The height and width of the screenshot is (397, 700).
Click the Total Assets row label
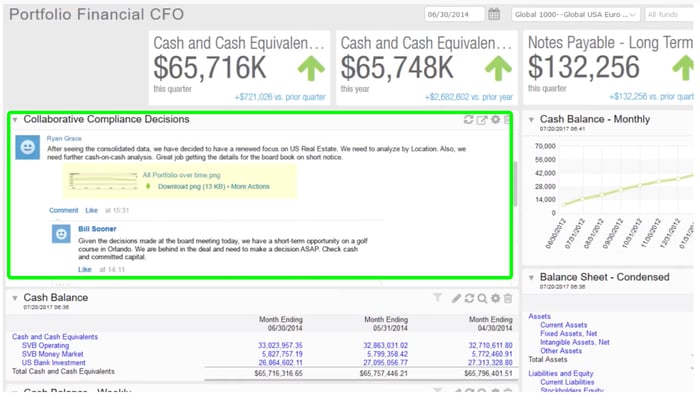547,359
